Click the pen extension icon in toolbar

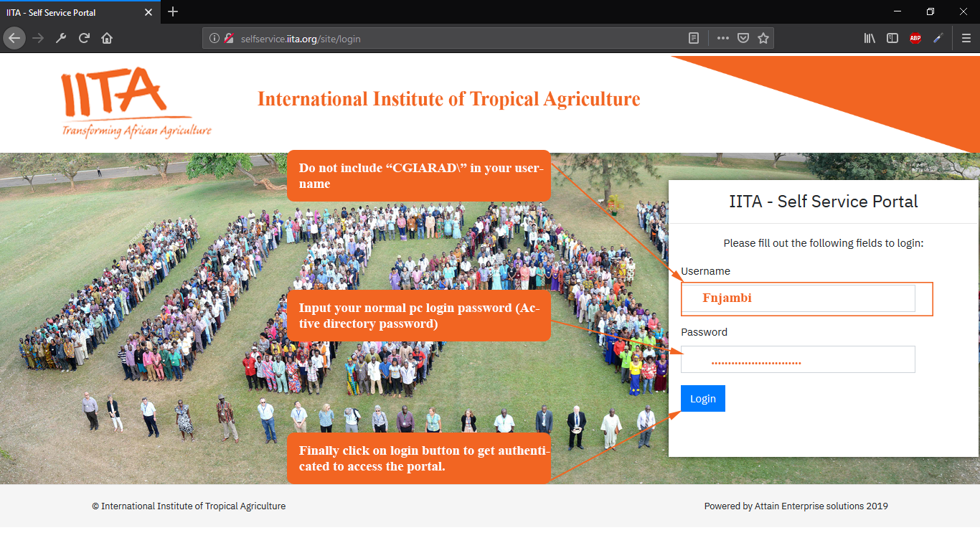tap(938, 39)
